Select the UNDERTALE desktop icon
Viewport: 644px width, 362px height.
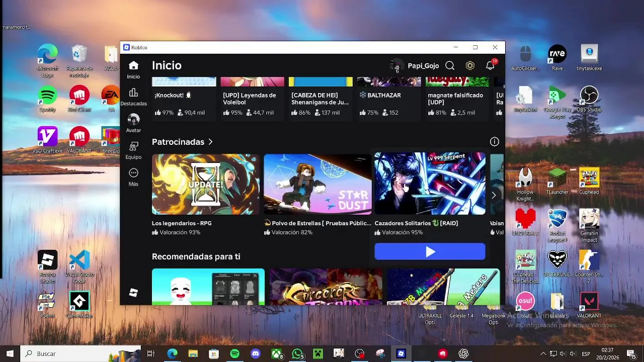[525, 223]
